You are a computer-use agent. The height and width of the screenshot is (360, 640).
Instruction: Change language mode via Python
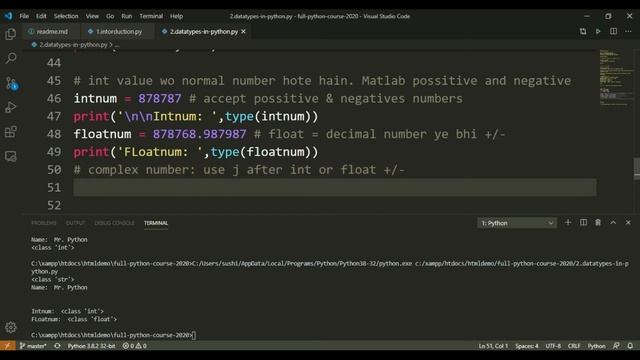[596, 346]
